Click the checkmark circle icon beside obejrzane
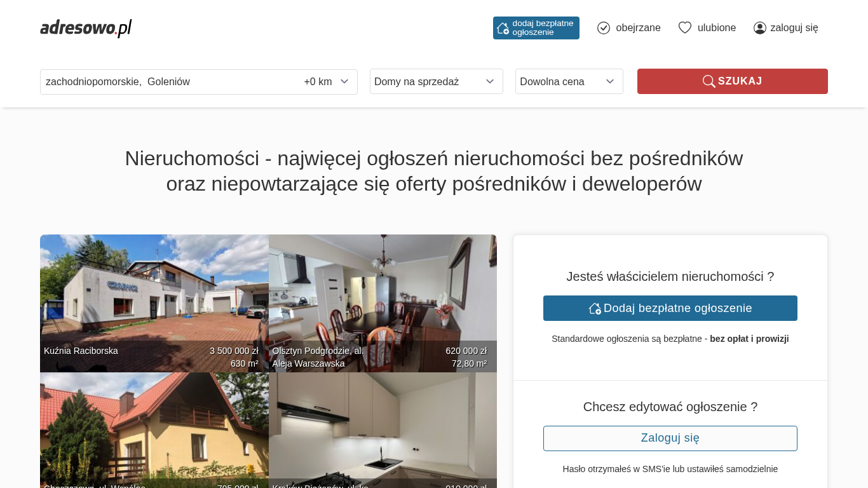Image resolution: width=868 pixels, height=488 pixels. (604, 28)
